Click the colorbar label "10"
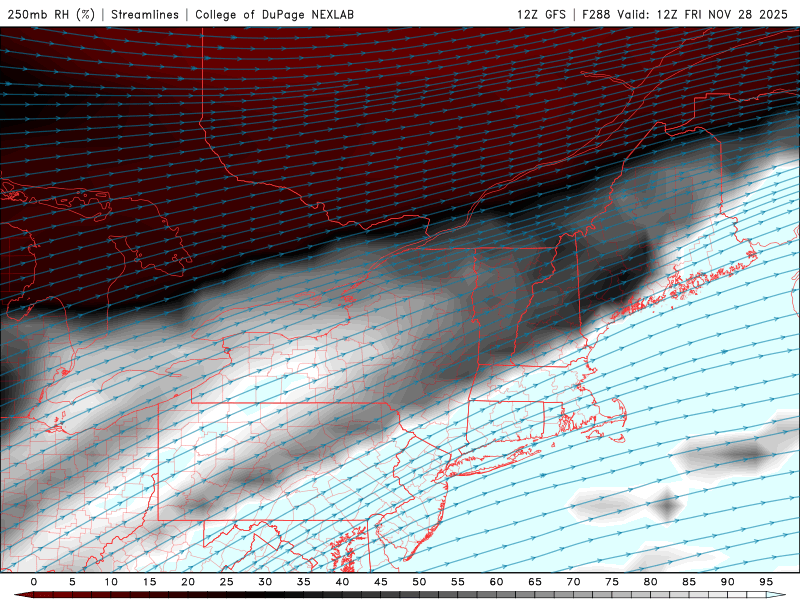This screenshot has height=600, width=800. [x=111, y=582]
